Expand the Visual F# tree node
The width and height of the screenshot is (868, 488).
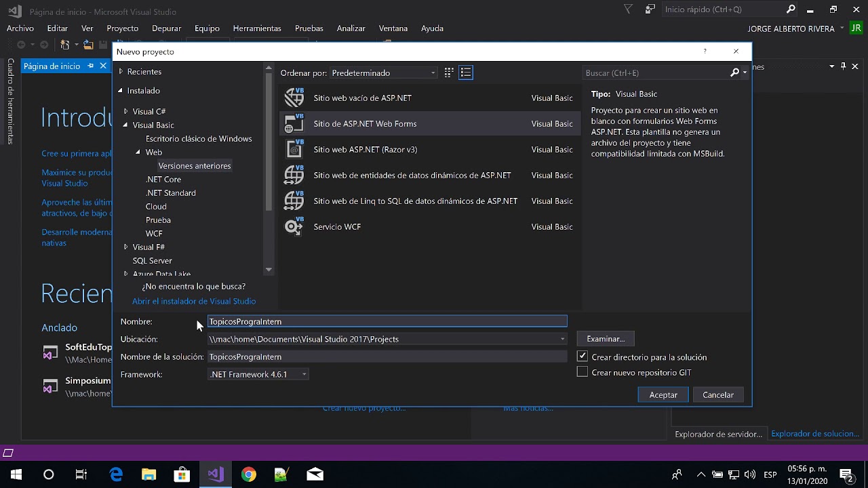(x=125, y=247)
